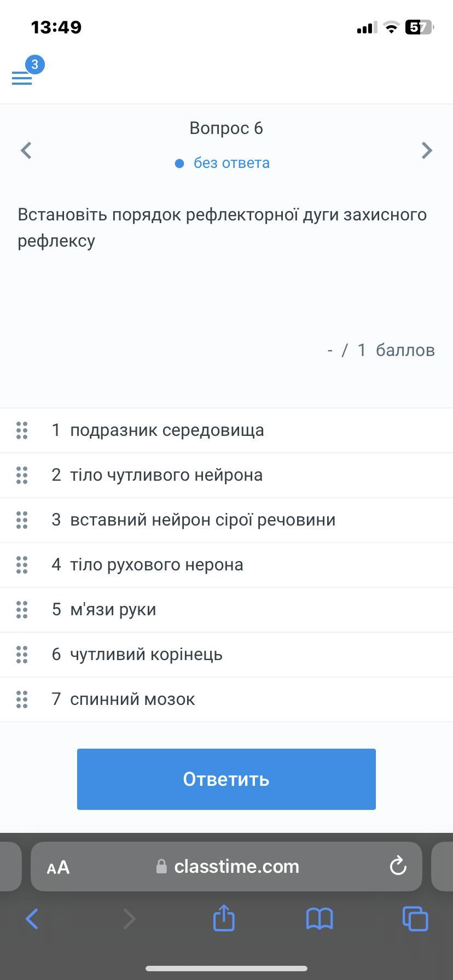Image resolution: width=453 pixels, height=980 pixels.
Task: Go to previous question with left chevron
Action: coord(26,150)
